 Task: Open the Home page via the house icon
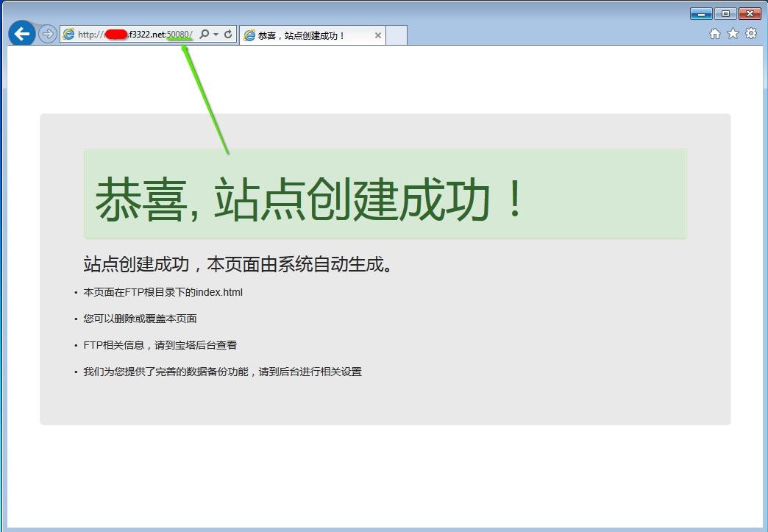(714, 33)
